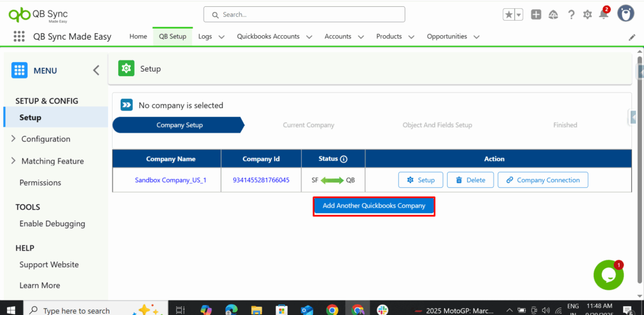
Task: Go to the Home tab
Action: (138, 36)
